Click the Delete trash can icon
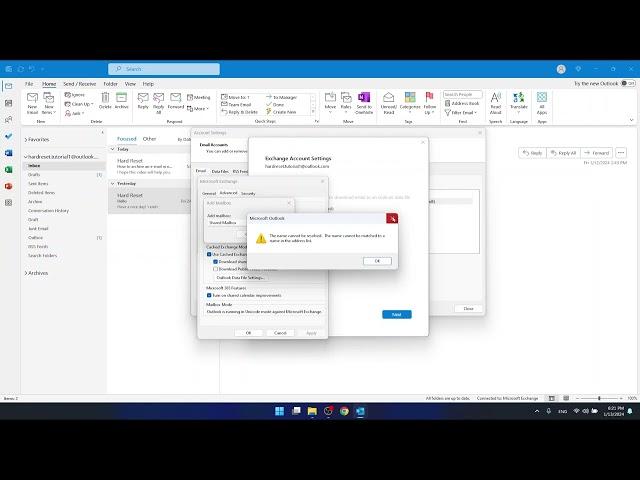Viewport: 640px width, 480px height. coord(105,101)
